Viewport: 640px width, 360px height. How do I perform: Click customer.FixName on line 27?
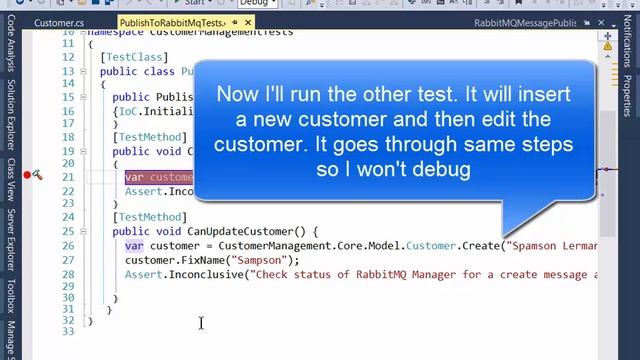(175, 260)
